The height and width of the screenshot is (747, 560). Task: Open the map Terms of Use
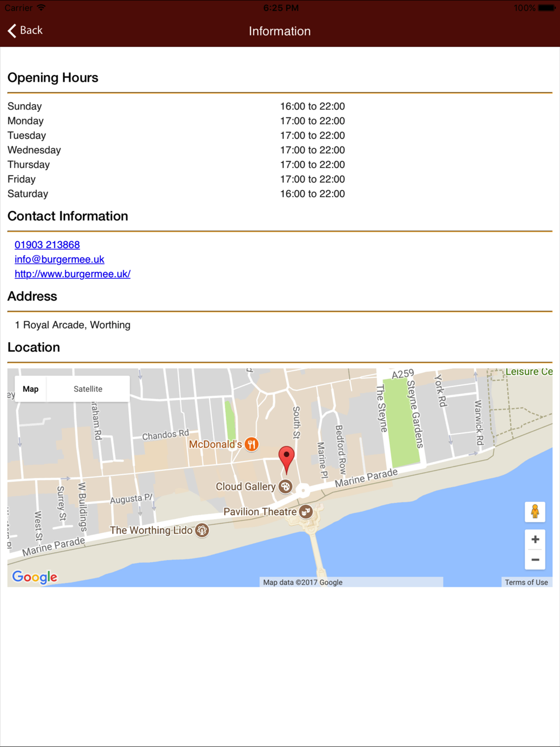526,582
